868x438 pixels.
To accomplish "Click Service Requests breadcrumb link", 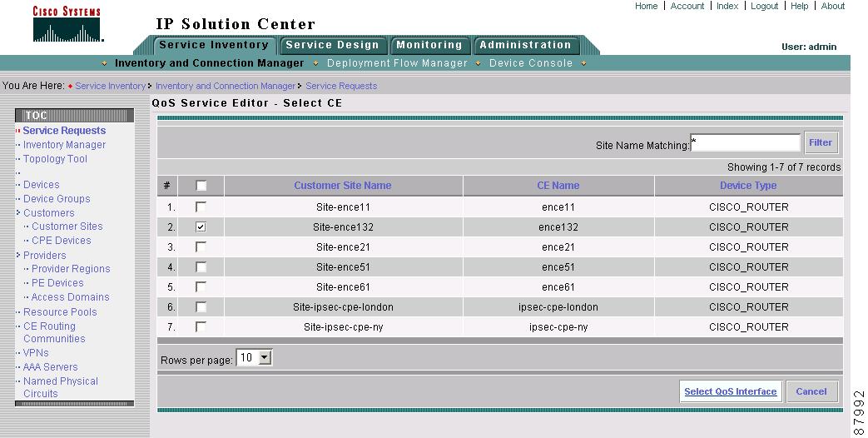I will pyautogui.click(x=341, y=86).
